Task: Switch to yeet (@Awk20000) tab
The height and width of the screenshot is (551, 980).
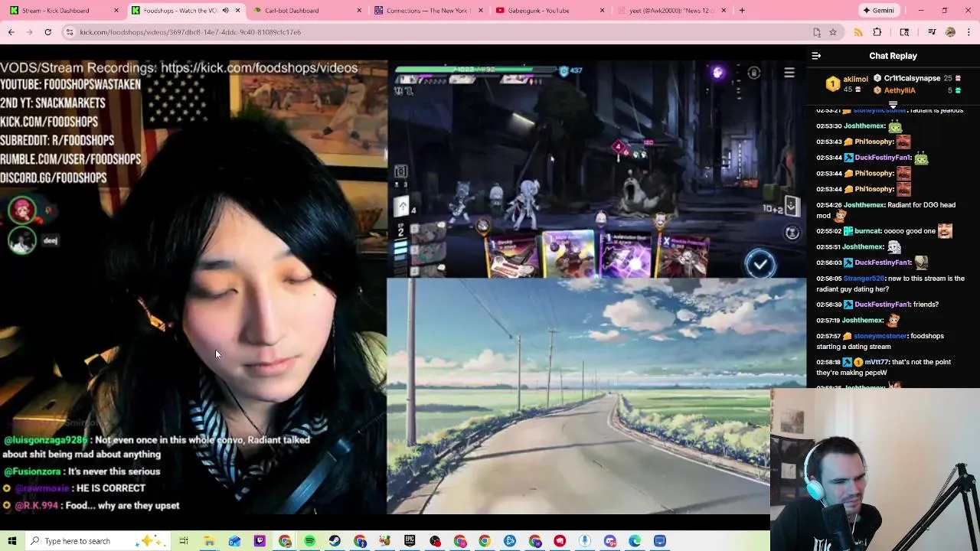Action: coord(671,11)
